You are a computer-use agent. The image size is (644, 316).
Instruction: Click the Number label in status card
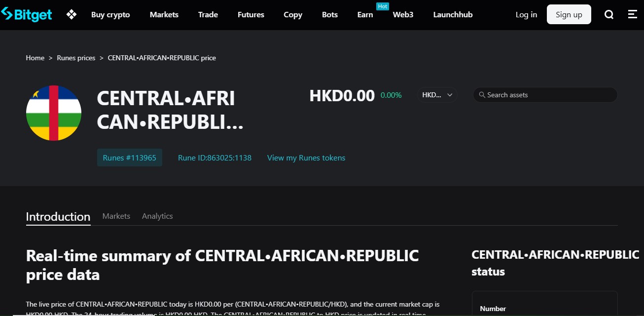point(493,309)
